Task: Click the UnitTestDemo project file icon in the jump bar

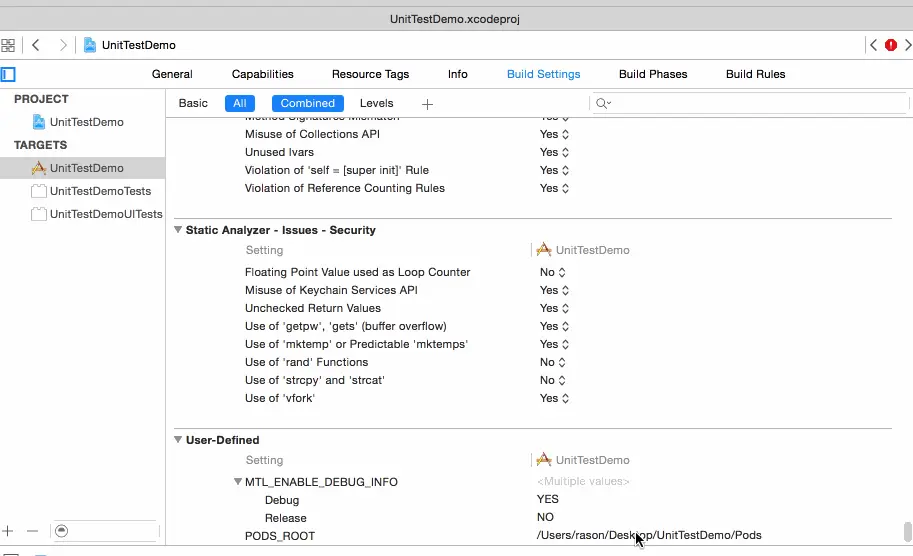Action: tap(90, 45)
